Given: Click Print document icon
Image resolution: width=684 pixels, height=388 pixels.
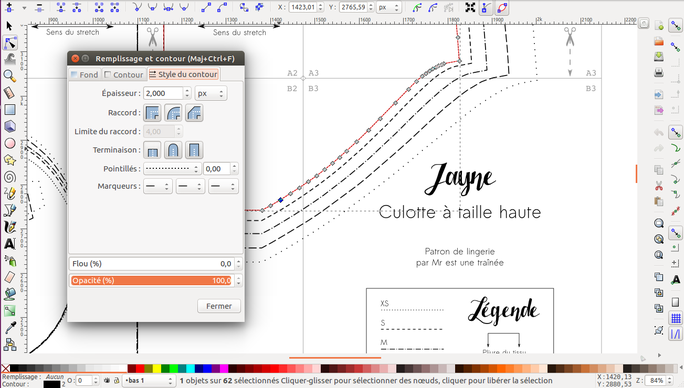Looking at the screenshot, I should [659, 72].
